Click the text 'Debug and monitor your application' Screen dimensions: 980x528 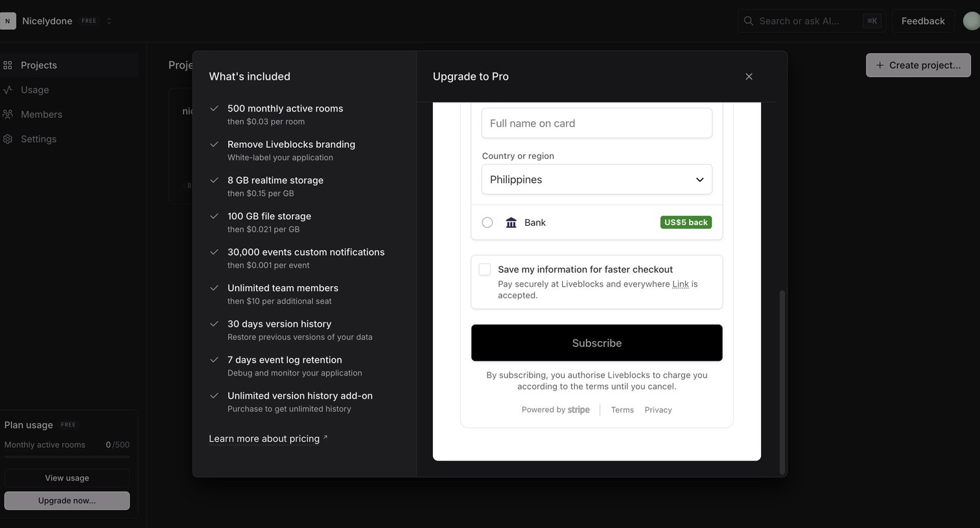pos(295,373)
